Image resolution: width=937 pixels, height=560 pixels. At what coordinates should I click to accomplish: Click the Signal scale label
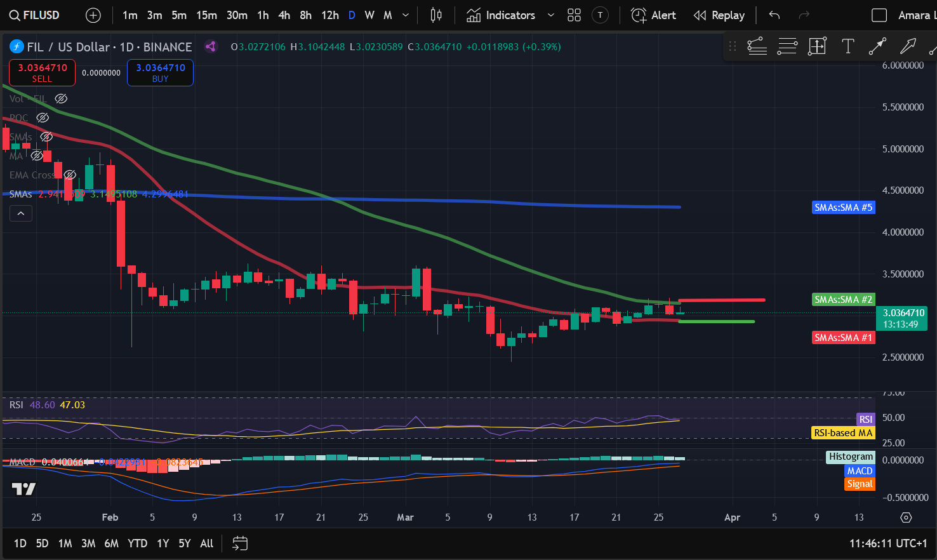coord(860,484)
